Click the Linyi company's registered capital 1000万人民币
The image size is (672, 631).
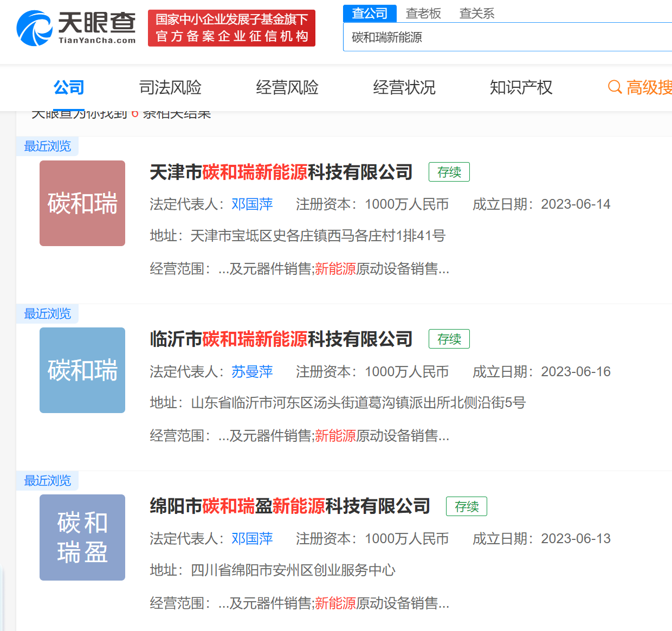(x=406, y=371)
